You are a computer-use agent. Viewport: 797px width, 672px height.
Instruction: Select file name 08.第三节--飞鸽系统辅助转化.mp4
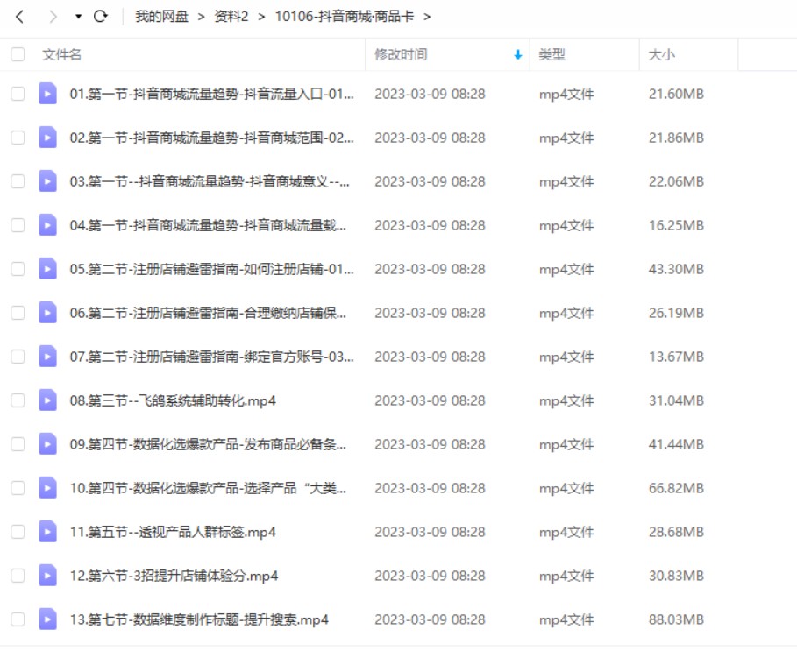[x=173, y=400]
